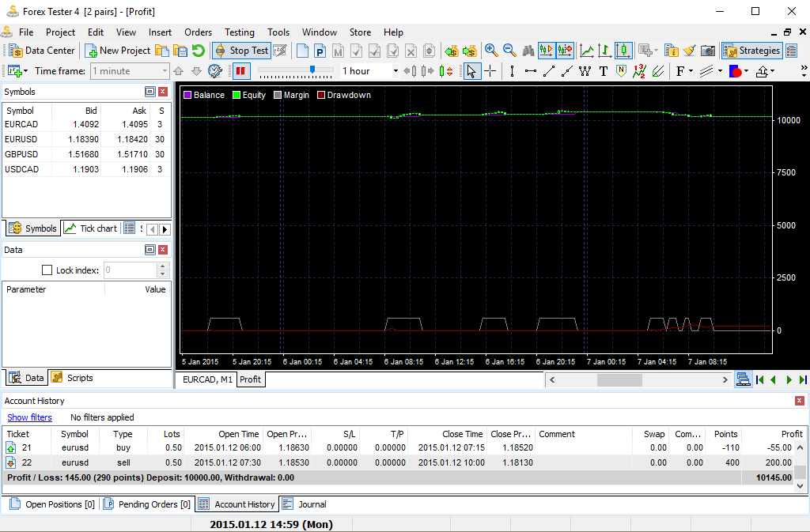This screenshot has height=532, width=810.
Task: Zoom in on the chart
Action: pyautogui.click(x=490, y=50)
